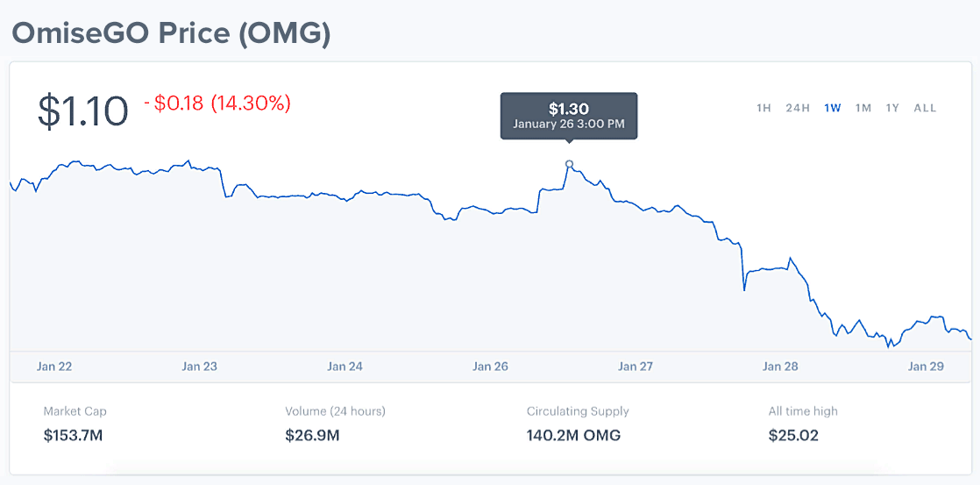
Task: Select the ALL time range
Action: point(925,108)
